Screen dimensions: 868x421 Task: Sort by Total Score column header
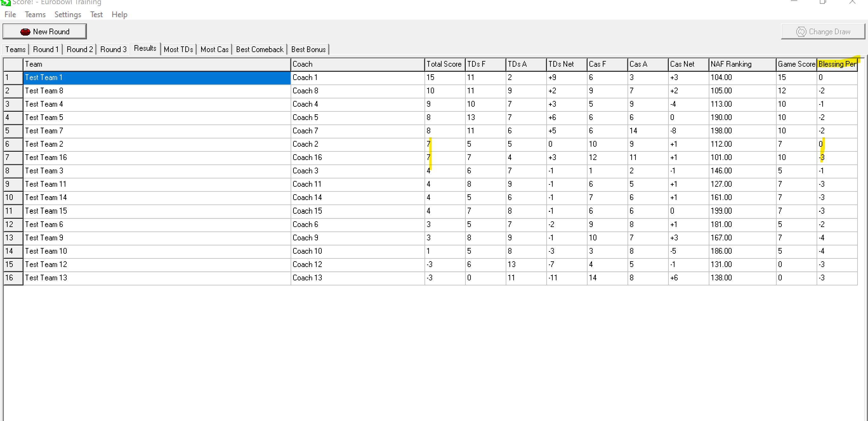[444, 64]
